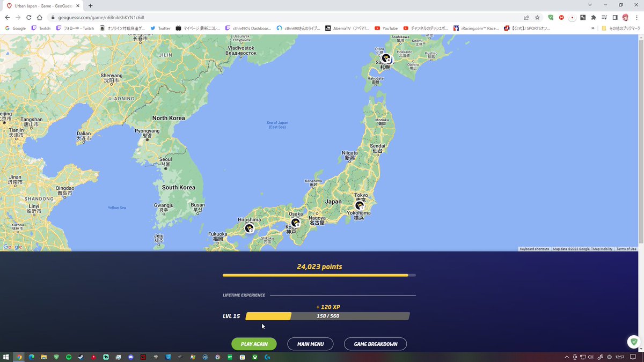Screen dimensions: 644x362
Task: Click the Qingdao label on map
Action: 65,191
